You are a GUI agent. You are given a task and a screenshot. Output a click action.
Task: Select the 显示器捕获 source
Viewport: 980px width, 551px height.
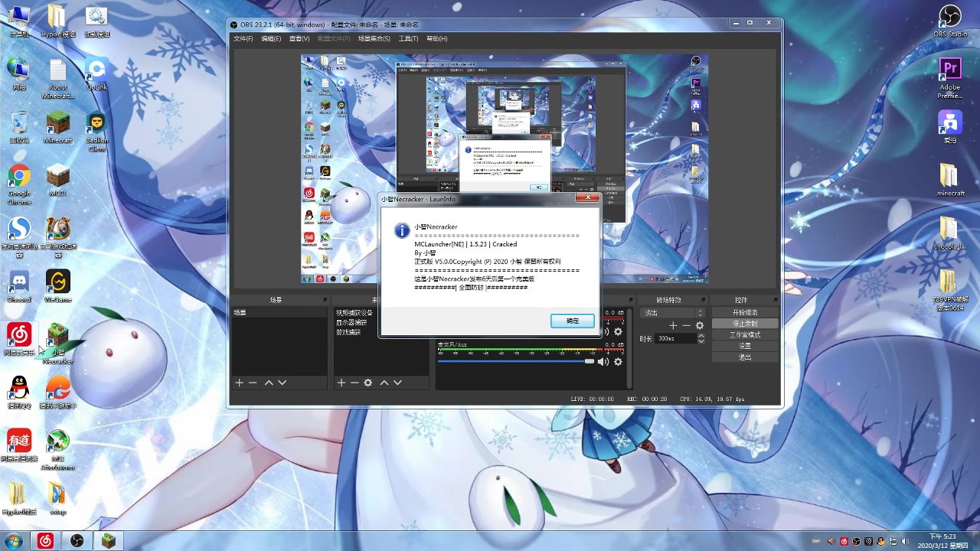351,322
